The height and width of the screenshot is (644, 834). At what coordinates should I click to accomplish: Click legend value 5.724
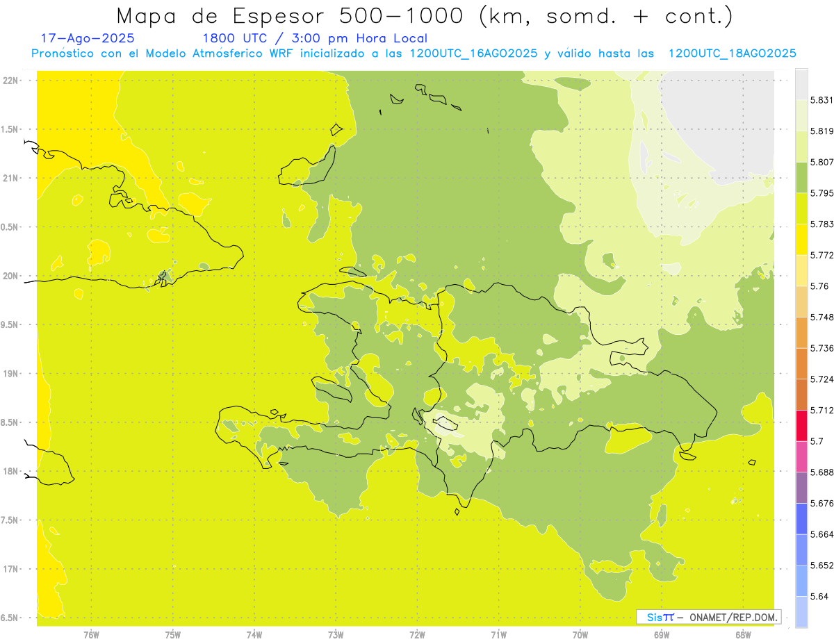point(821,379)
